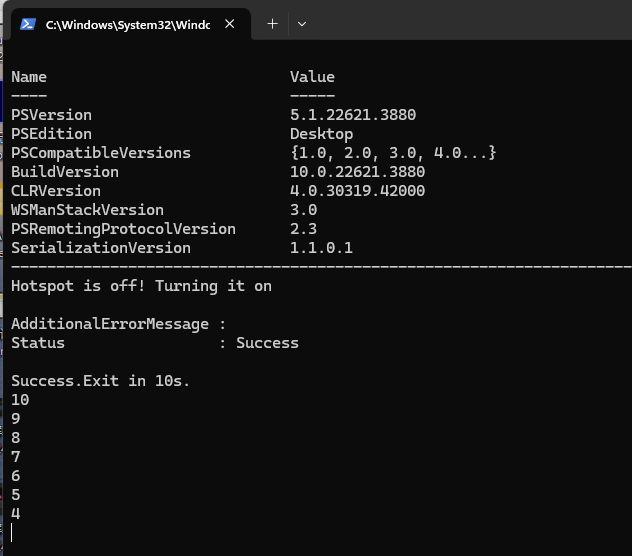Select the C:\Windows\System32 terminal tab
Viewport: 632px width, 556px height.
tap(127, 24)
